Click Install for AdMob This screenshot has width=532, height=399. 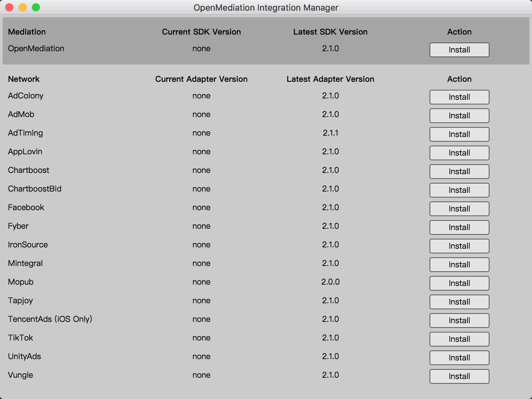click(459, 116)
